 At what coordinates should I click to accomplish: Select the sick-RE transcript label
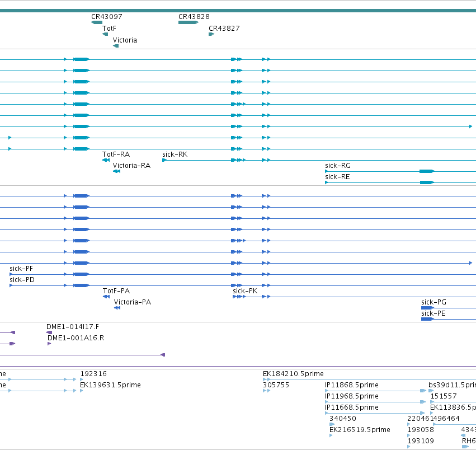[x=337, y=177]
